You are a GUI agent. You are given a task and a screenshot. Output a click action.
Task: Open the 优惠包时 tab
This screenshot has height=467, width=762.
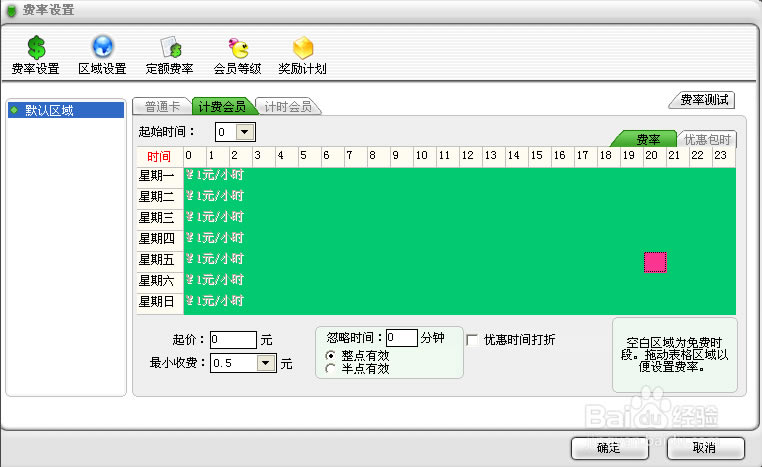[x=707, y=139]
